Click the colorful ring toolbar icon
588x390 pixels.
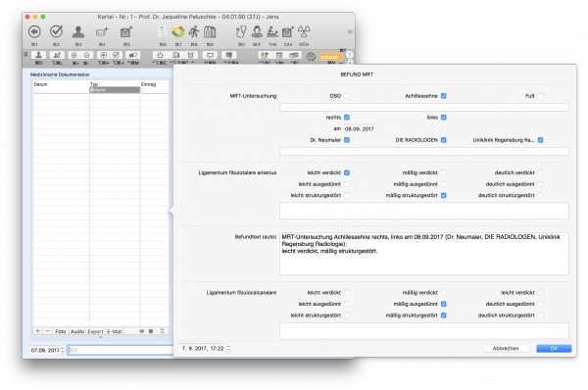point(178,32)
